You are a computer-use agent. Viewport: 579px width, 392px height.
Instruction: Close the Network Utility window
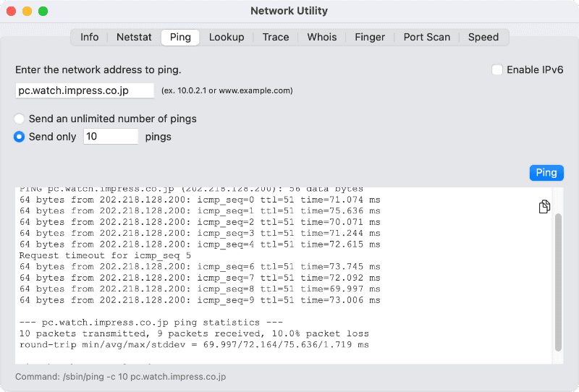12,12
